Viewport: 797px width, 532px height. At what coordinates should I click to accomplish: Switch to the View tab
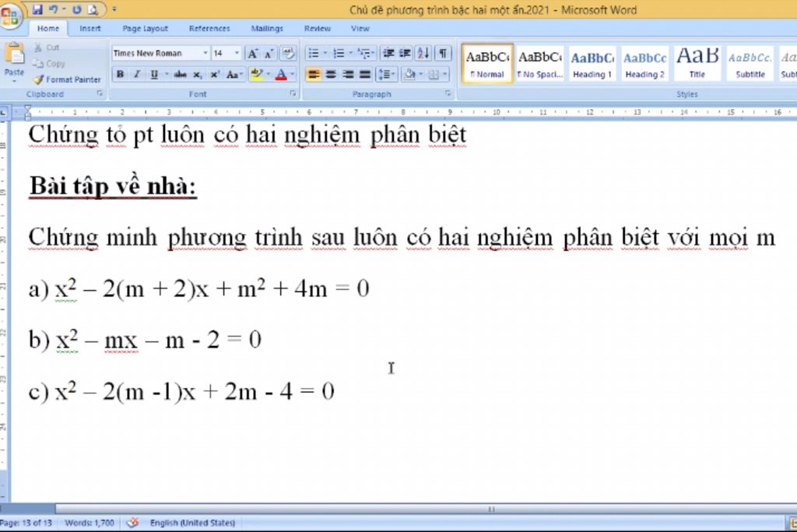[360, 29]
